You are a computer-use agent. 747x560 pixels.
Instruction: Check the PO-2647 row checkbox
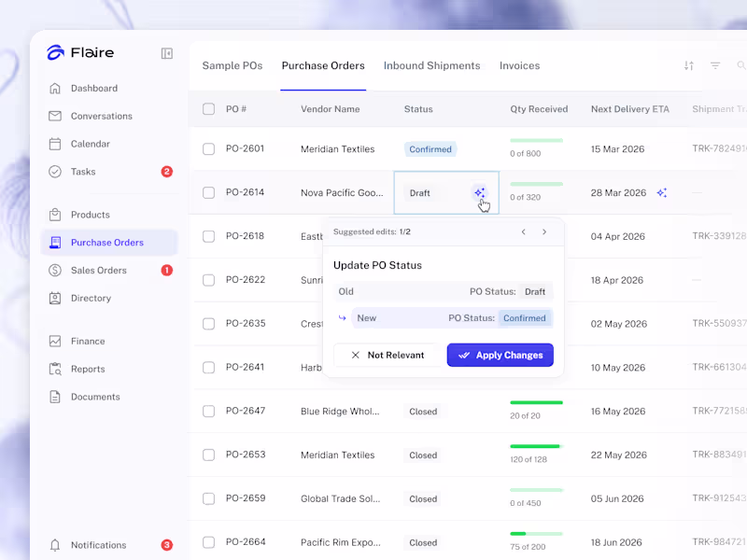click(208, 412)
